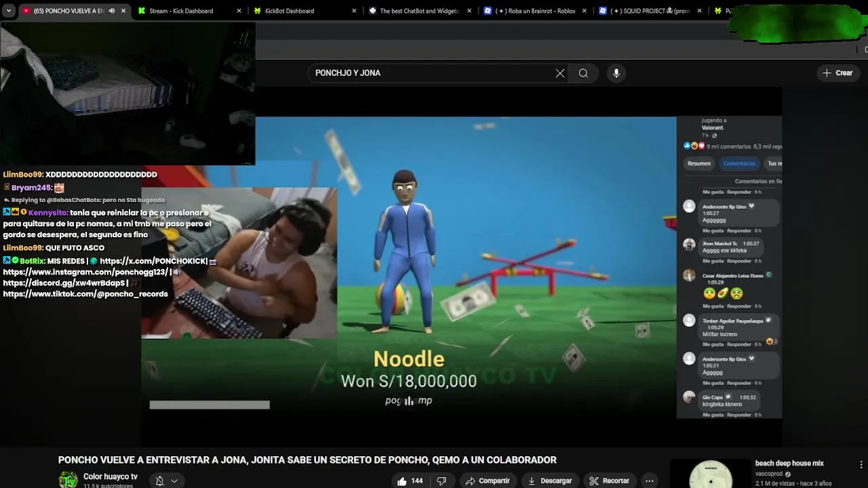Click the notification bell for Color huayco tv
This screenshot has height=488, width=868.
tap(159, 481)
